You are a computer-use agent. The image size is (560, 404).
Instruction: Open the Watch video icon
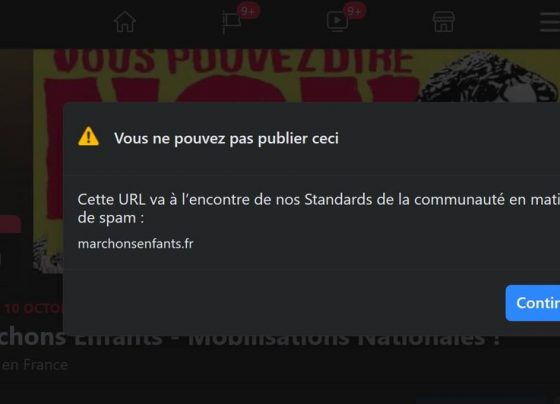(337, 21)
